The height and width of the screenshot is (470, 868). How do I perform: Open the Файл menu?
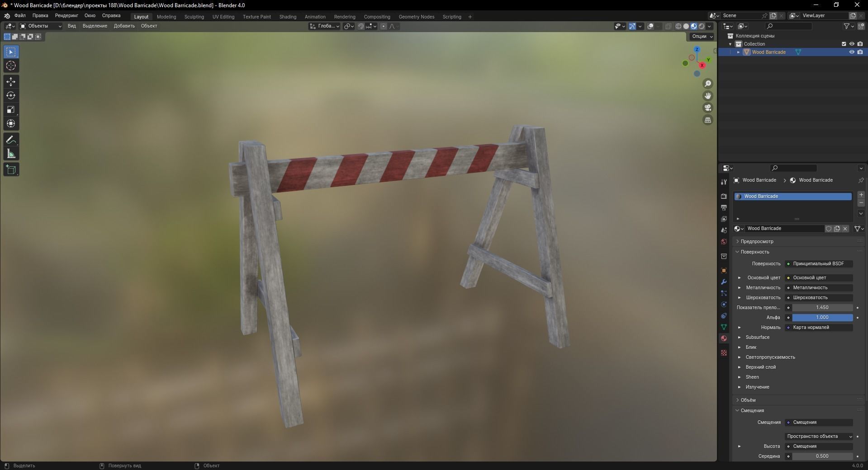click(x=20, y=16)
